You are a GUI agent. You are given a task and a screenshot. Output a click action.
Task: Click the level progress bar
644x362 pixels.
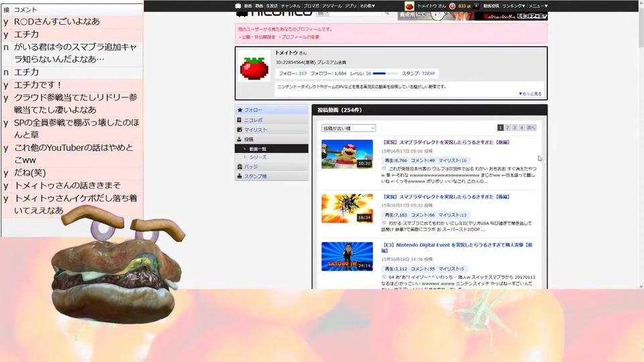[x=385, y=74]
